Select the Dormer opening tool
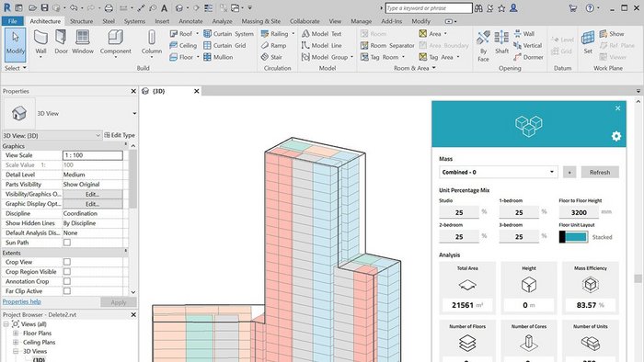Image resolution: width=644 pixels, height=362 pixels. tap(528, 57)
